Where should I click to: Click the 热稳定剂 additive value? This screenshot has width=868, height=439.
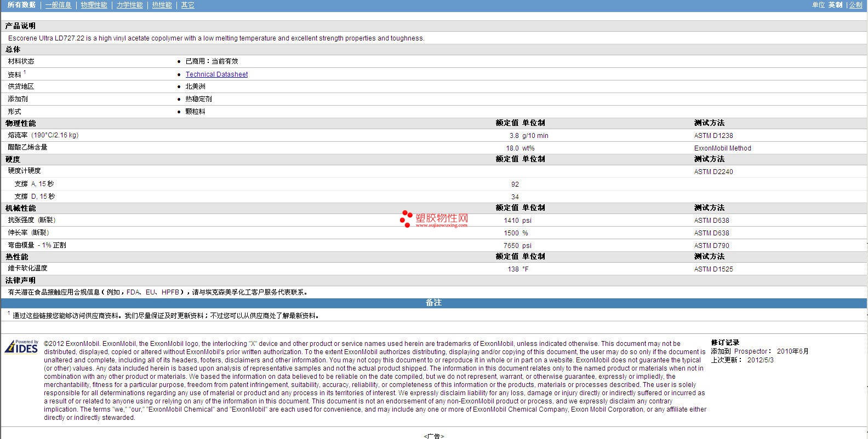tap(198, 99)
